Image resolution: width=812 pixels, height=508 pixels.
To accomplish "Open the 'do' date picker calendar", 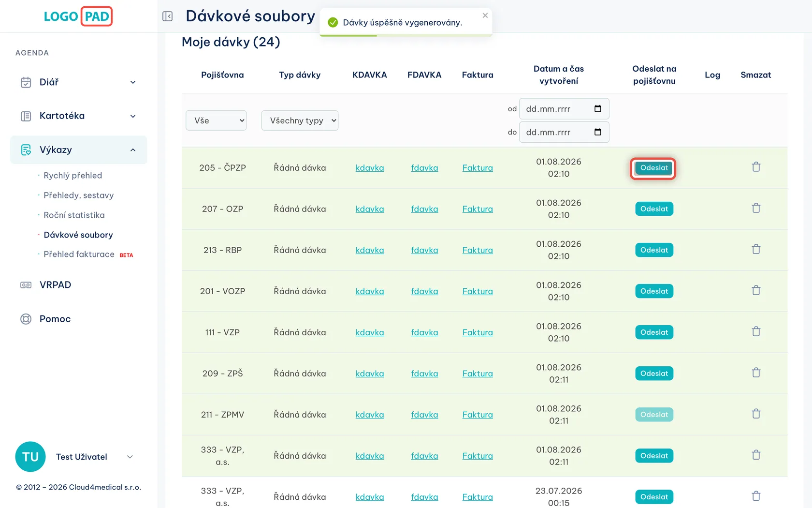I will point(598,132).
